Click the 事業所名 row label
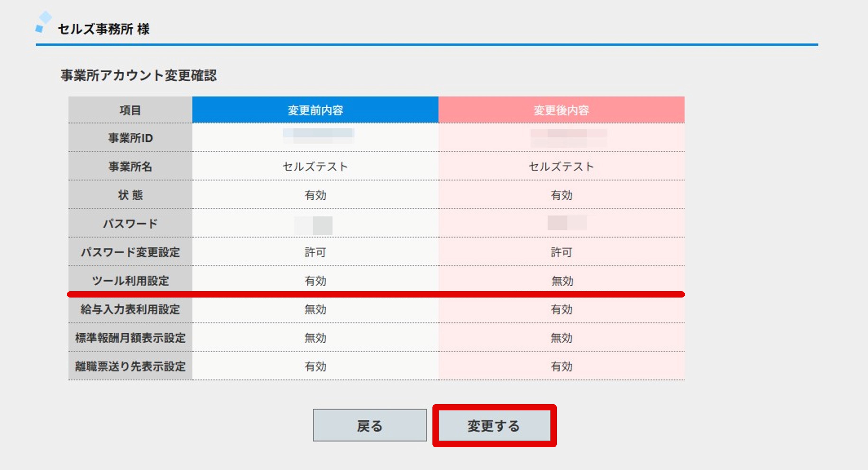The image size is (868, 470). pyautogui.click(x=130, y=167)
